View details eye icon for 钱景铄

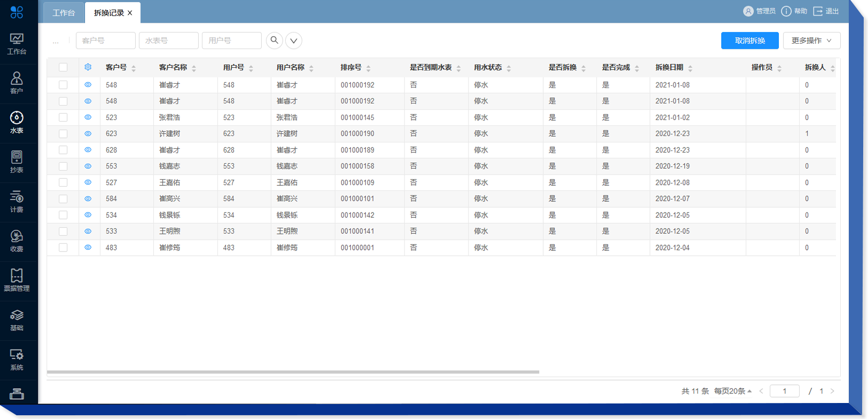[88, 215]
